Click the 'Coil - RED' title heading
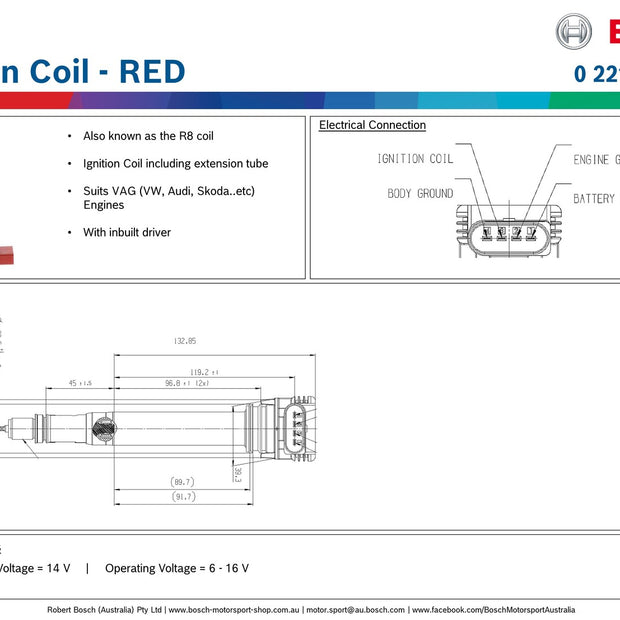 click(x=108, y=72)
